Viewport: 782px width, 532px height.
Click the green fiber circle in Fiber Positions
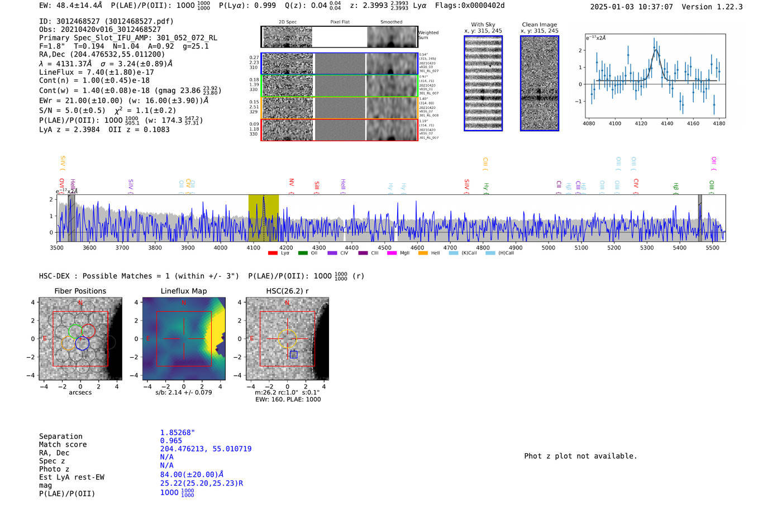pyautogui.click(x=75, y=331)
